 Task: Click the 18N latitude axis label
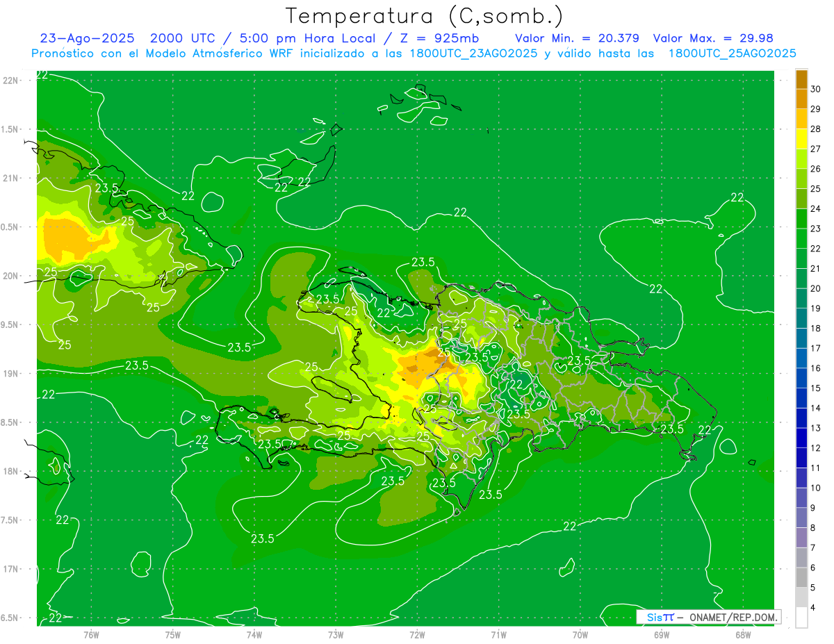11,472
